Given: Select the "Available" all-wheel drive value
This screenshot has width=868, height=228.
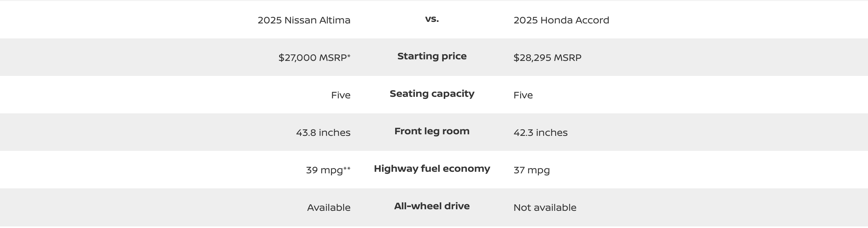Looking at the screenshot, I should 328,207.
